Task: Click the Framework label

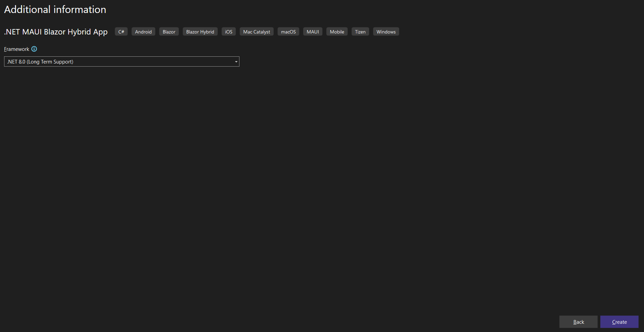Action: pyautogui.click(x=16, y=49)
